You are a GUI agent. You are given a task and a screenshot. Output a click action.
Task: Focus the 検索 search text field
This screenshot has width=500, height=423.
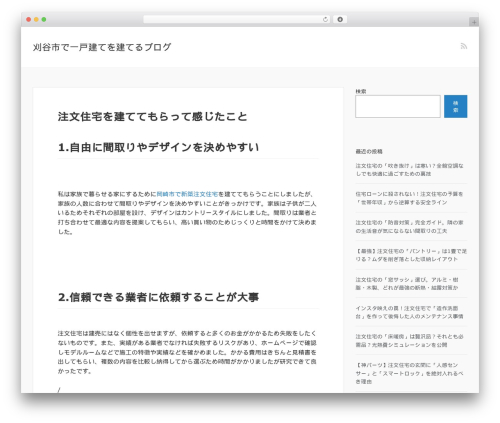[x=398, y=106]
